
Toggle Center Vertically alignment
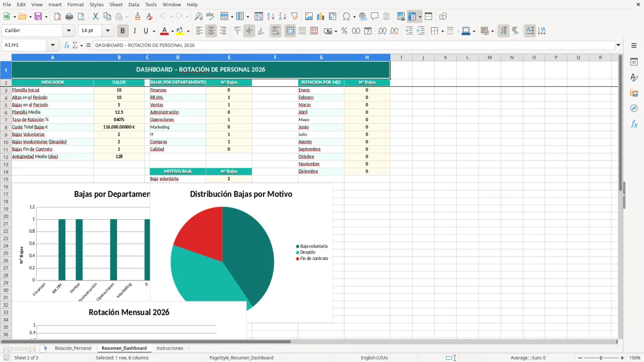(249, 31)
